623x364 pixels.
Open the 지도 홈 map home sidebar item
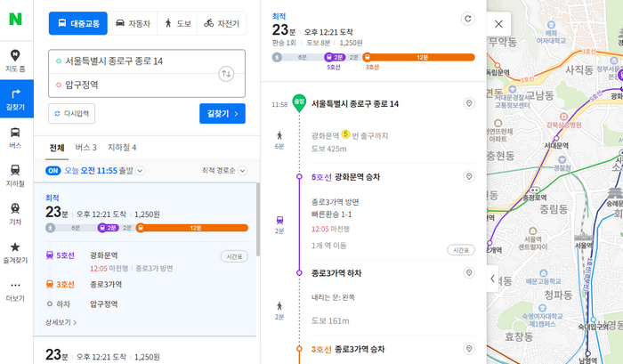(x=15, y=61)
